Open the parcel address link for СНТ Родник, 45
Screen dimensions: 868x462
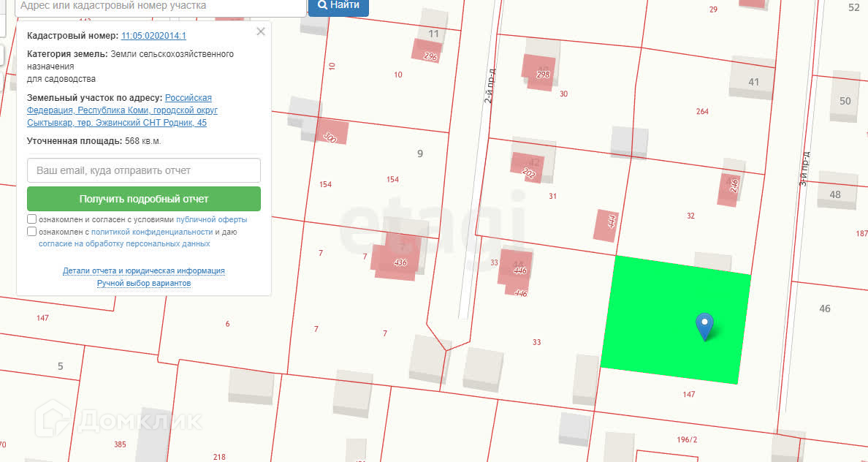(x=122, y=110)
